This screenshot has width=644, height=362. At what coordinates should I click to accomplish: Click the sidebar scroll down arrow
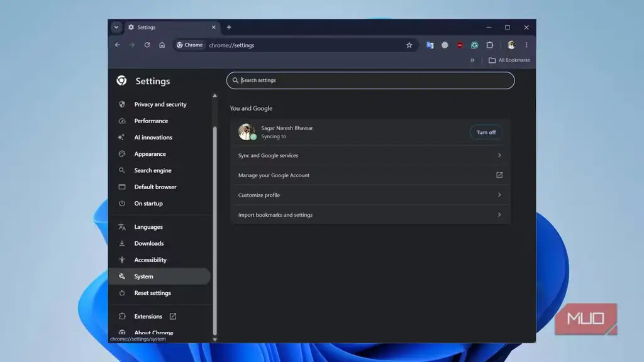(x=215, y=340)
